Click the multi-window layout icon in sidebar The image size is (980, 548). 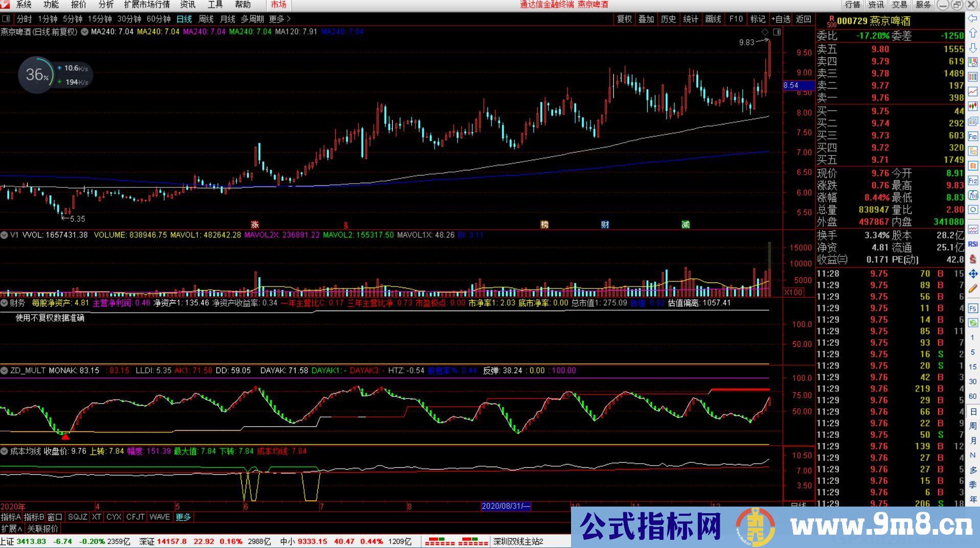coord(972,121)
